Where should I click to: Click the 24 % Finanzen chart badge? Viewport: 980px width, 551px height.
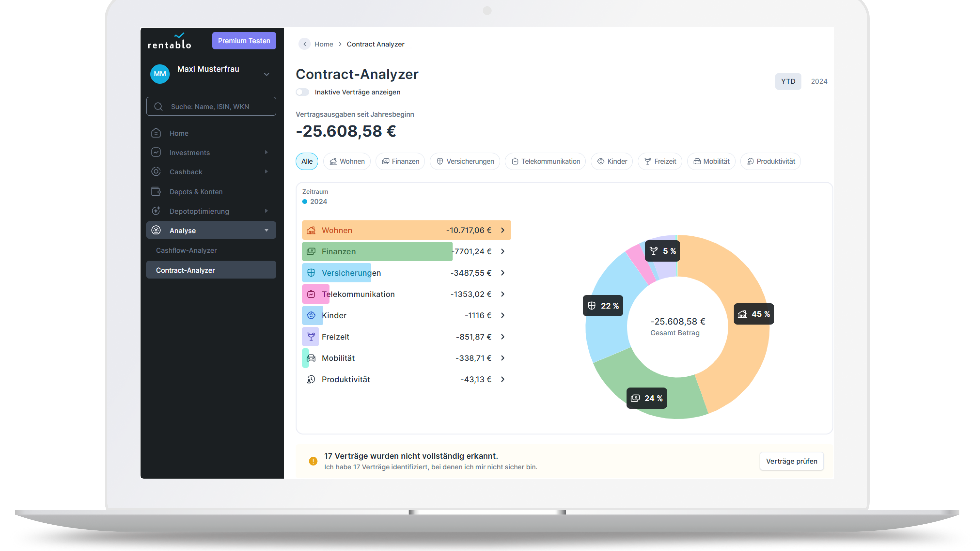click(x=647, y=398)
